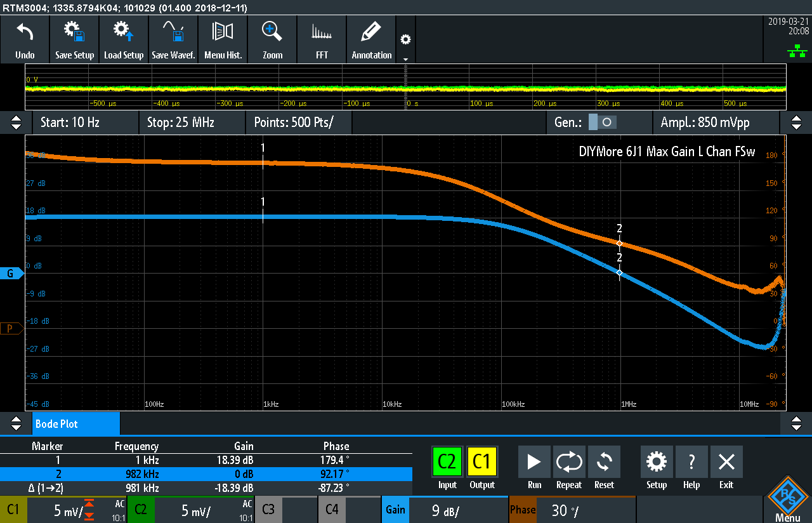This screenshot has width=812, height=523.
Task: Click the -87.23 ° delta phase
Action: [x=335, y=488]
